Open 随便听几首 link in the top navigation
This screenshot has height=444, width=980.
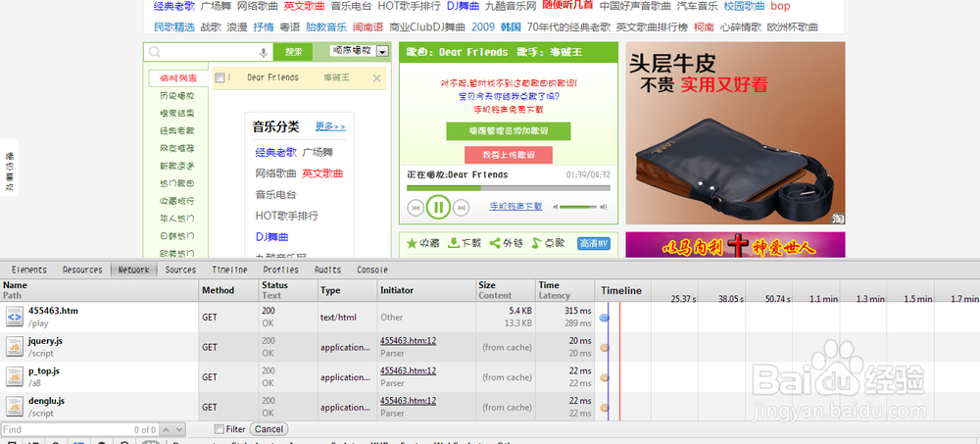click(567, 6)
